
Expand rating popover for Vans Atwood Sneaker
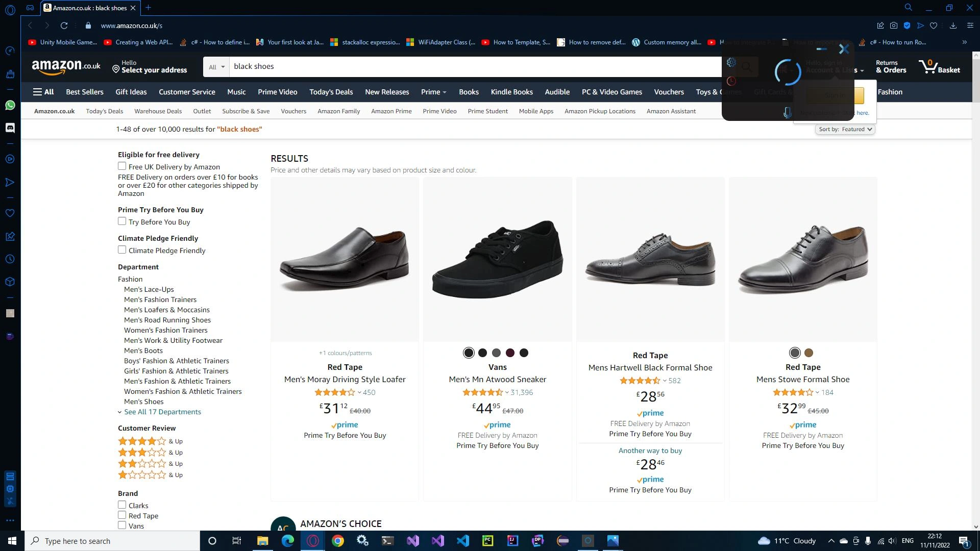[x=507, y=393]
